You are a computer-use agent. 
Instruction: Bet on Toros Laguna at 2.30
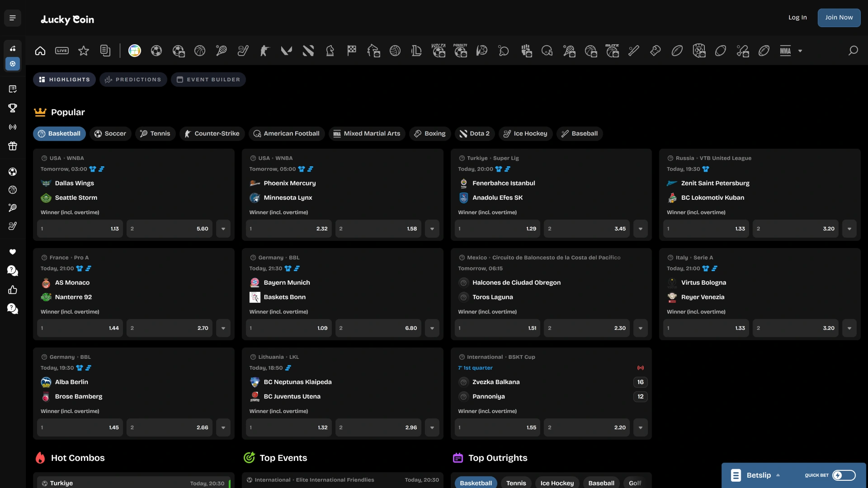coord(587,328)
